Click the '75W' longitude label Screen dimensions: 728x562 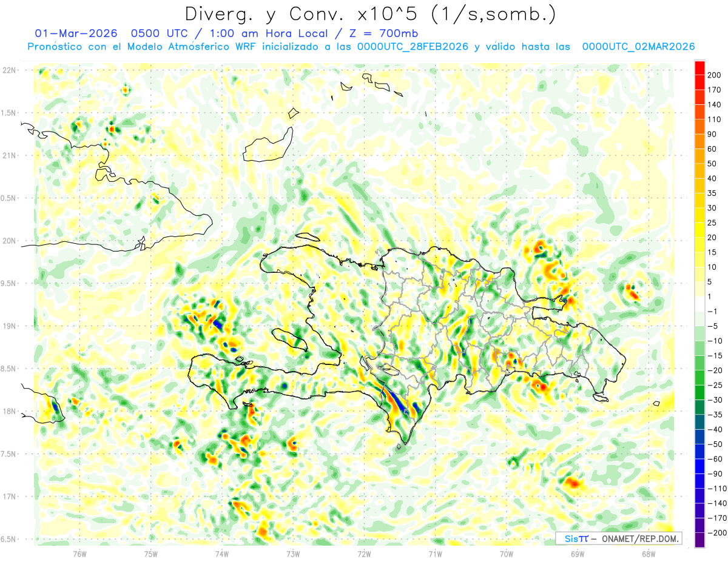tap(151, 554)
